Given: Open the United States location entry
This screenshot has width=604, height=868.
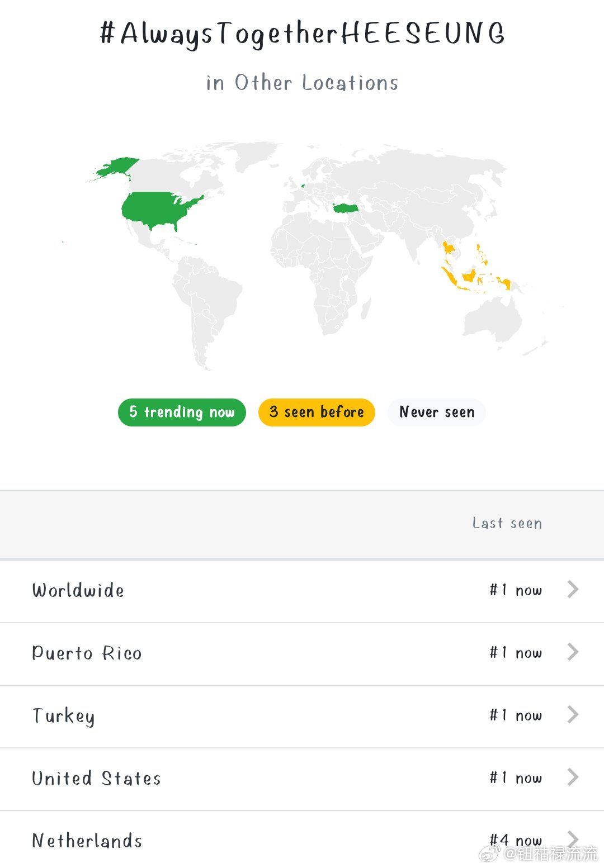Looking at the screenshot, I should [x=302, y=779].
